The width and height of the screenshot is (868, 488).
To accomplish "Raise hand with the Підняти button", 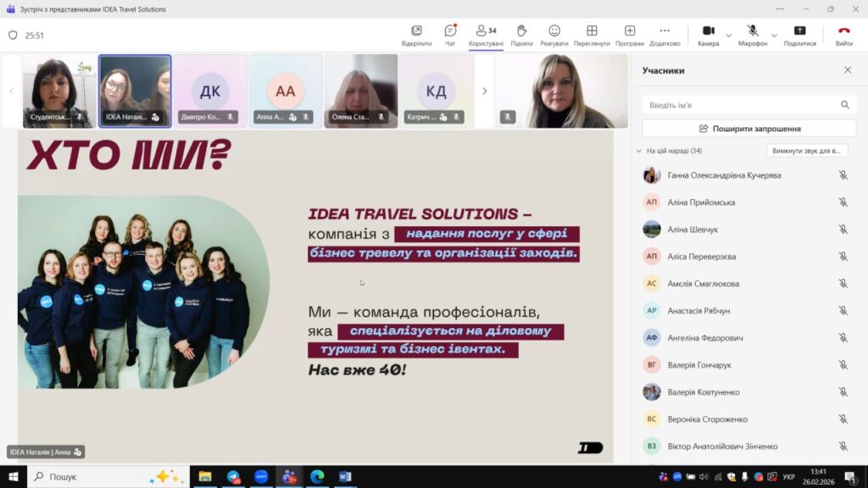I will 522,35.
